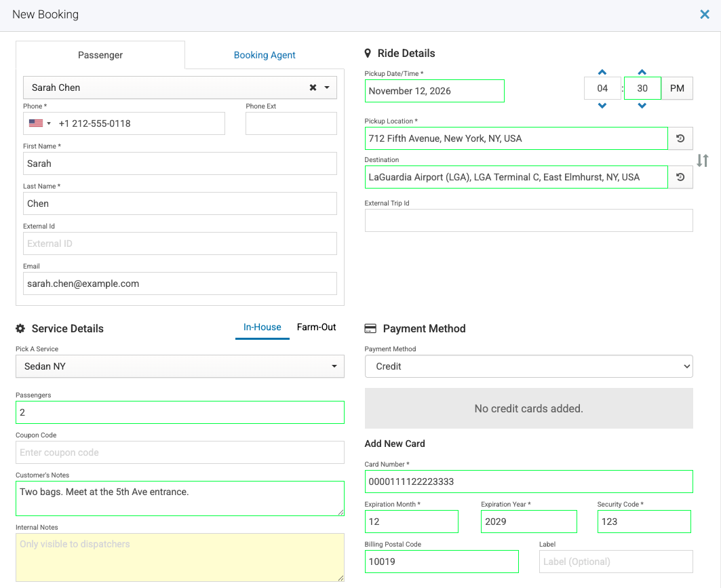Click the Ride Details map pin icon

click(368, 54)
